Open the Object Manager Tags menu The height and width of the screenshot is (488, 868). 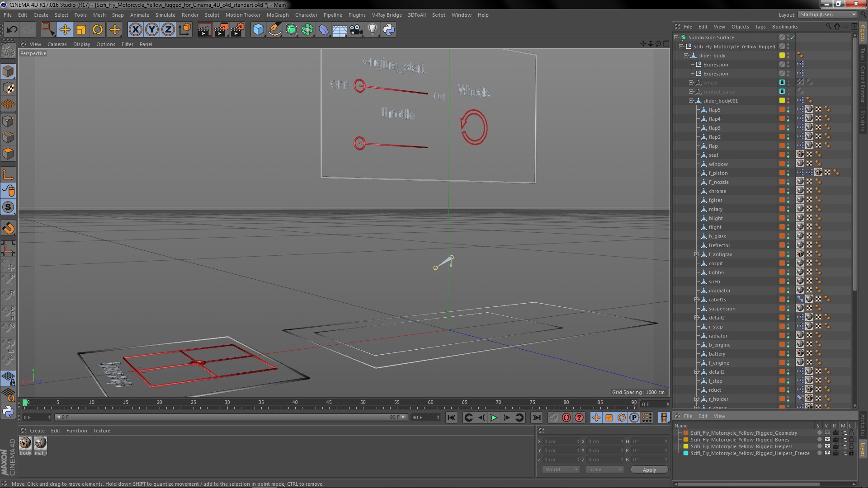tap(760, 27)
